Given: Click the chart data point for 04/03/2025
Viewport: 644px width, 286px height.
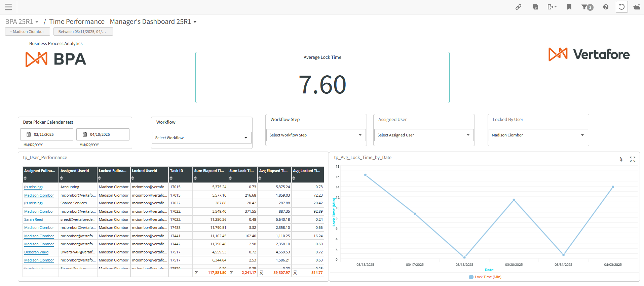Looking at the screenshot, I should (x=613, y=187).
